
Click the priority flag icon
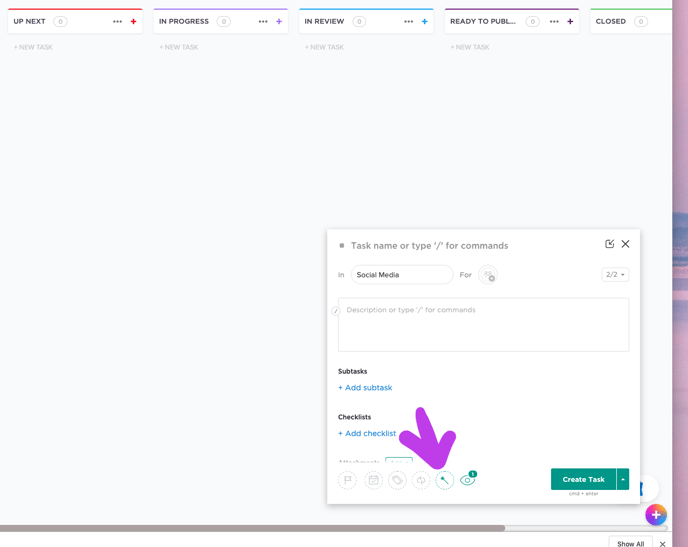pos(347,480)
